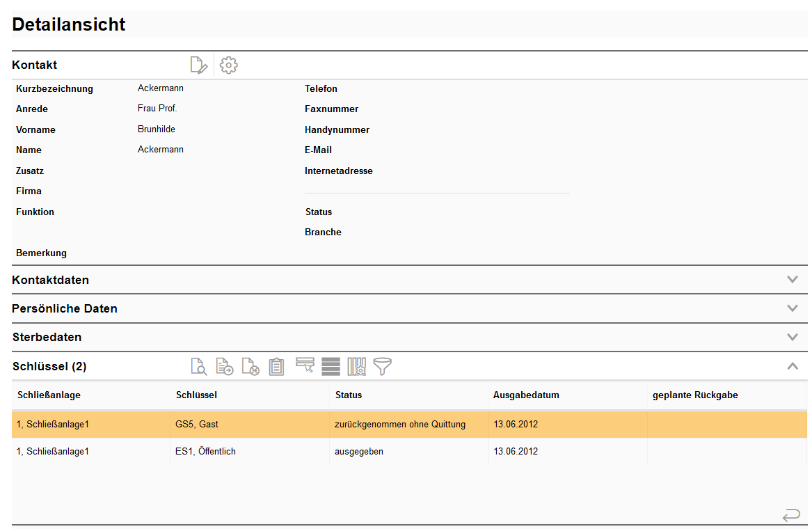
Task: Click the funnel filter icon
Action: tap(383, 366)
